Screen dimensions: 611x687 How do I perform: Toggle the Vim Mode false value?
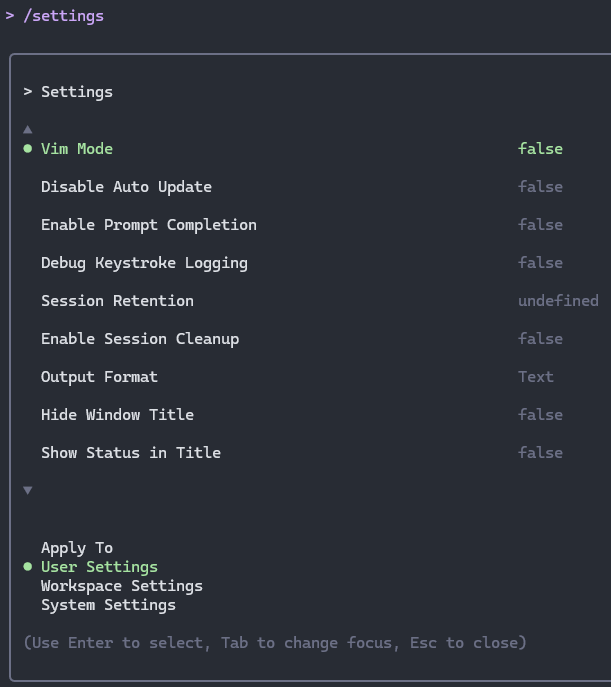click(540, 149)
